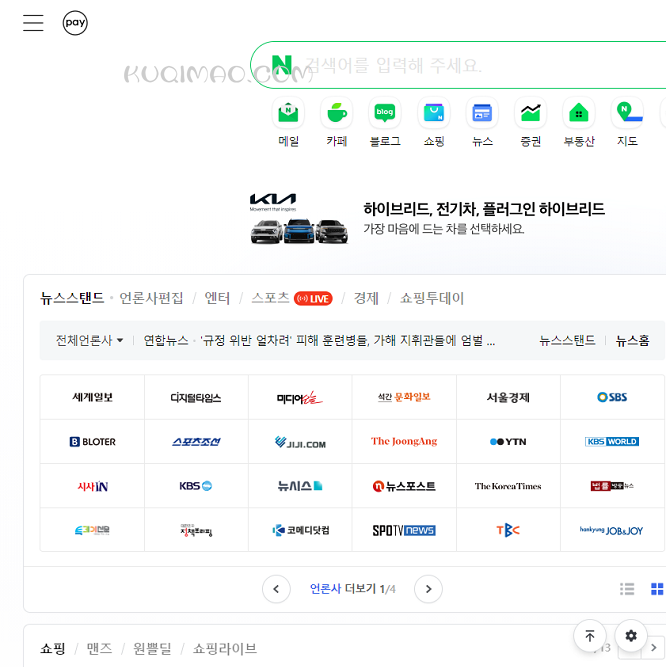Switch news panel to grid view
Image resolution: width=666 pixels, height=667 pixels.
click(657, 589)
